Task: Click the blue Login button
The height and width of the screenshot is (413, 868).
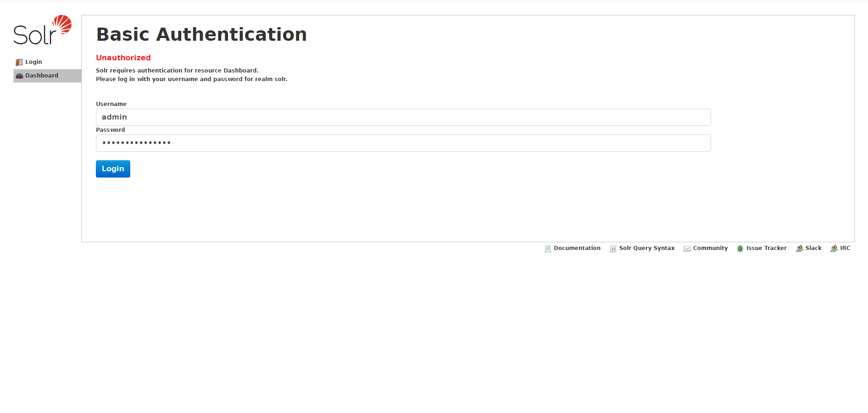Action: (113, 169)
